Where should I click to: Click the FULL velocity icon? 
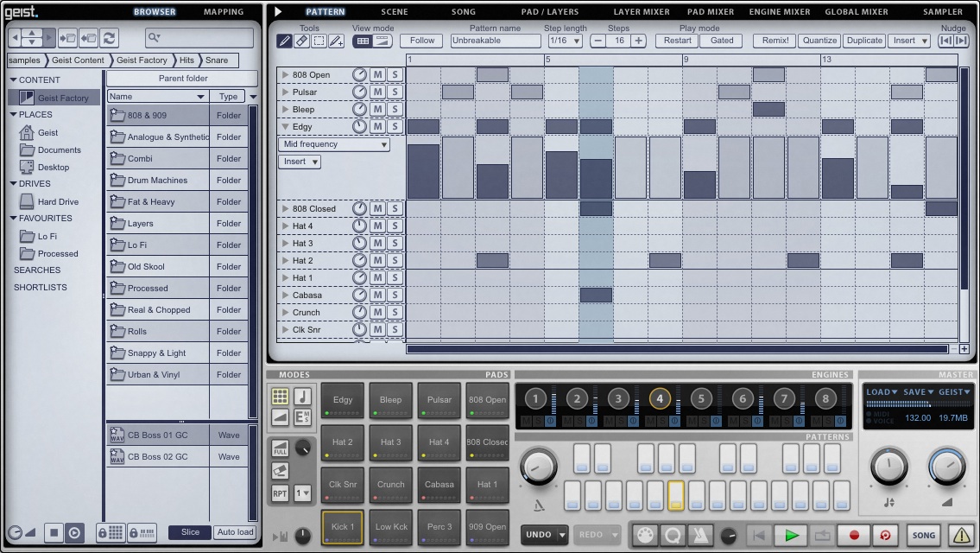pos(280,448)
